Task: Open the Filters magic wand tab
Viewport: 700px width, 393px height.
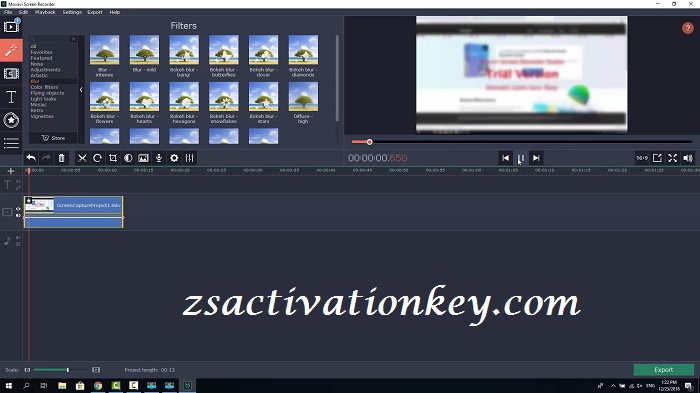Action: click(x=11, y=50)
